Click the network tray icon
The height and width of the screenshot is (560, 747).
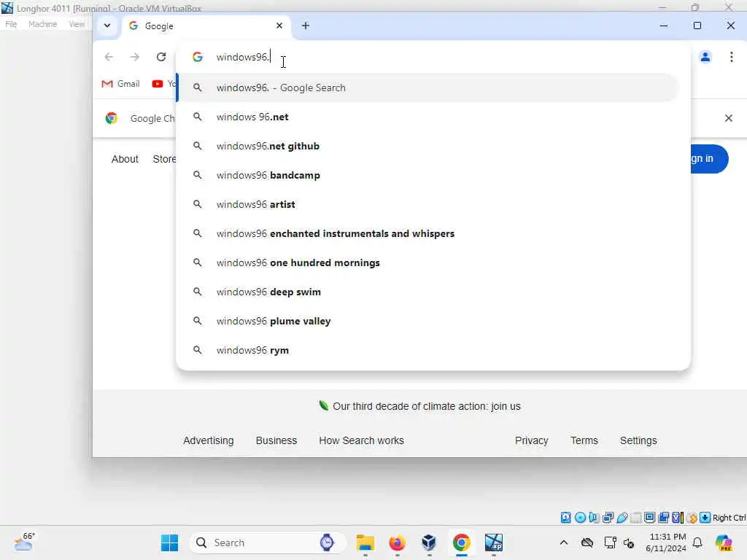pos(609,542)
